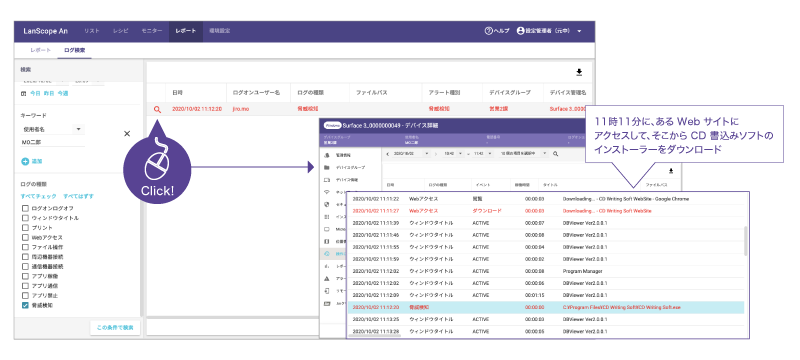800x360 pixels.
Task: Open the account menu arrow beside 設定管理者
Action: 580,31
